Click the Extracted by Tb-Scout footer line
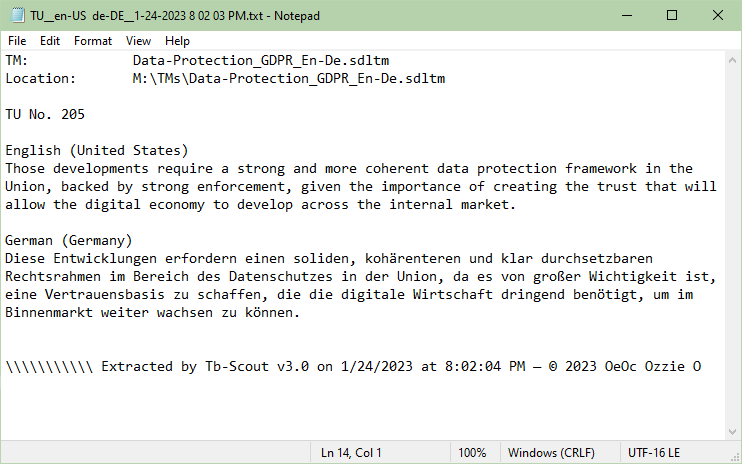The width and height of the screenshot is (742, 464). [x=353, y=367]
